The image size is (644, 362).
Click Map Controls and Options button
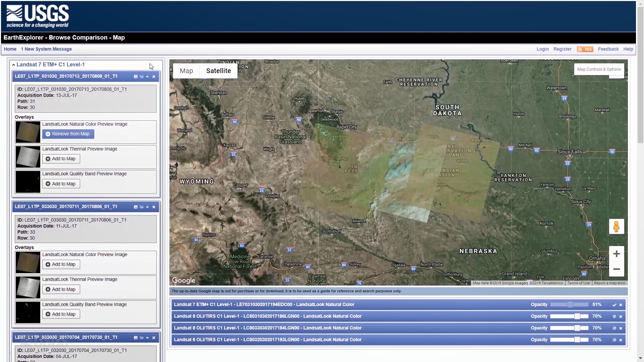(599, 69)
